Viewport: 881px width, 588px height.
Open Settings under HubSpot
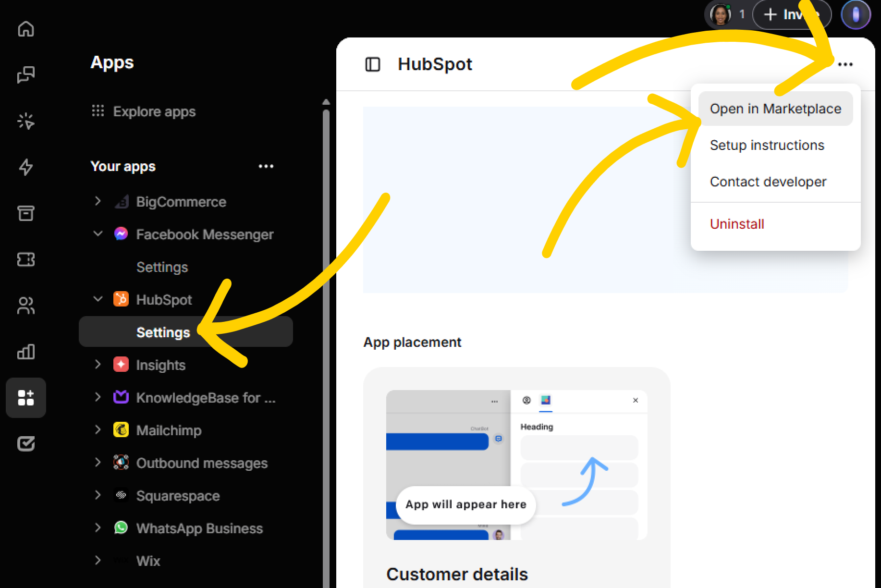coord(186,331)
